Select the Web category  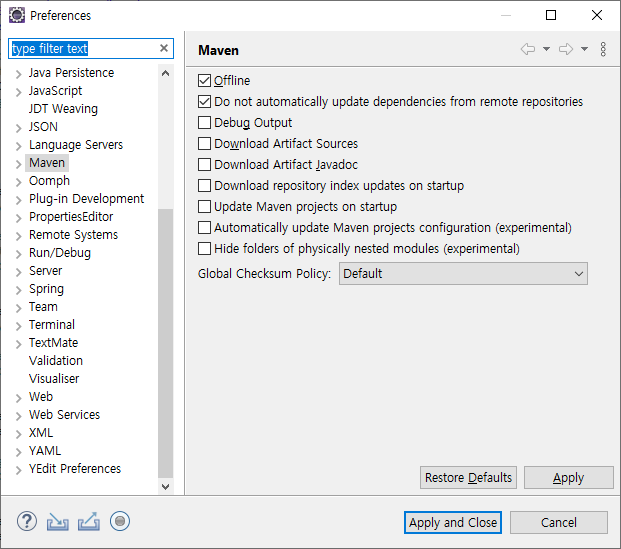point(41,396)
